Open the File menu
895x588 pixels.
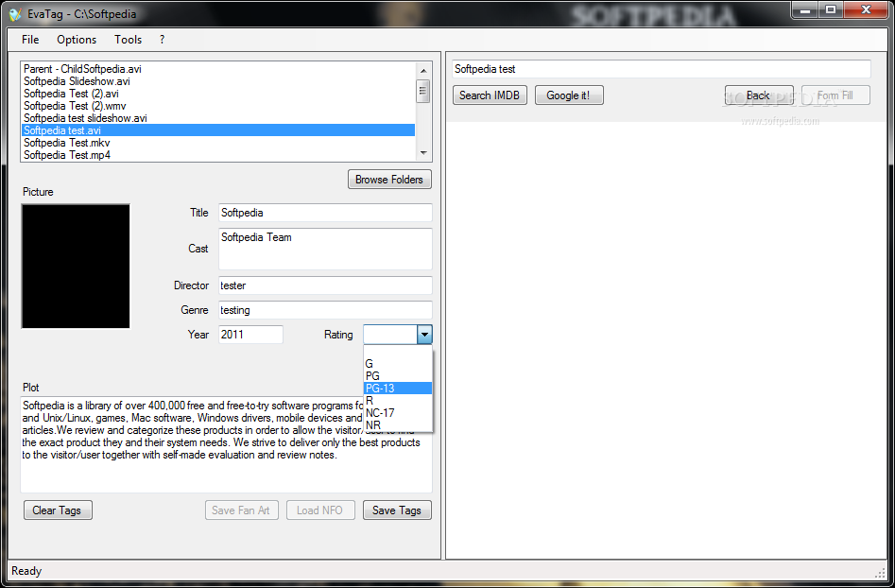(30, 40)
